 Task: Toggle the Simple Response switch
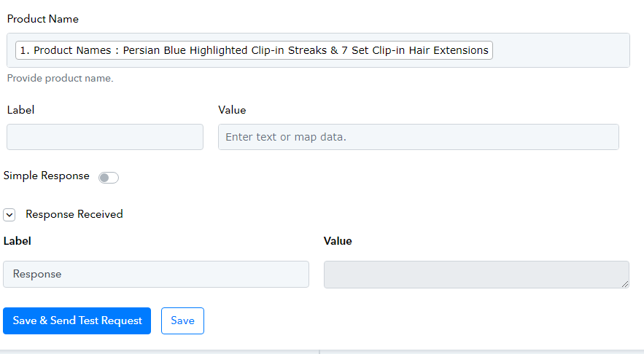click(109, 178)
